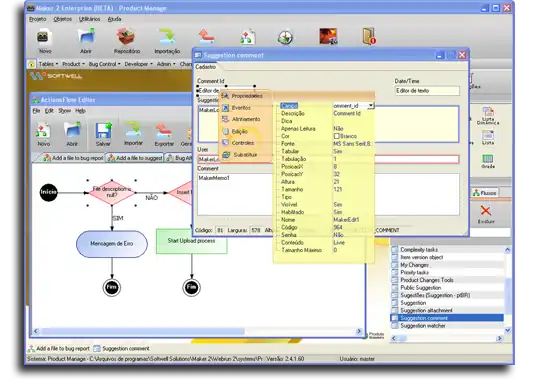Screen dimensions: 538x392
Task: Select the Mensagem de Erro flow node
Action: point(112,244)
